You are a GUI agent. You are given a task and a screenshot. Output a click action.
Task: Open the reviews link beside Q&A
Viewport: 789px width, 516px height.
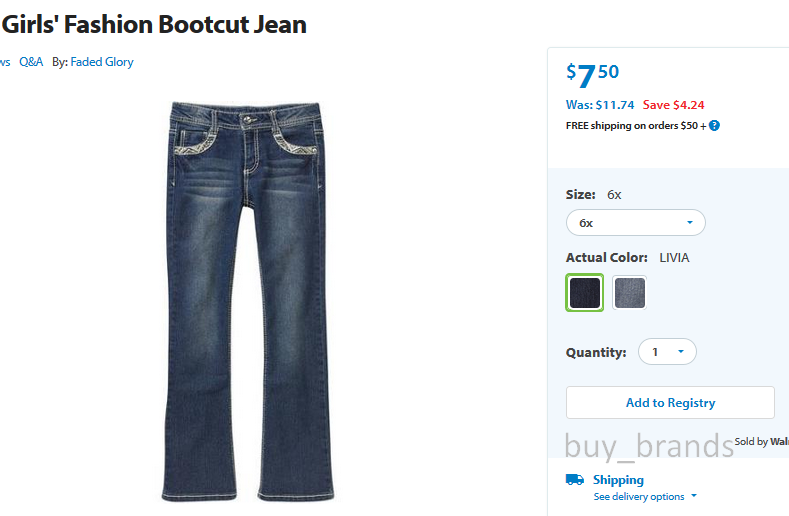[5, 62]
